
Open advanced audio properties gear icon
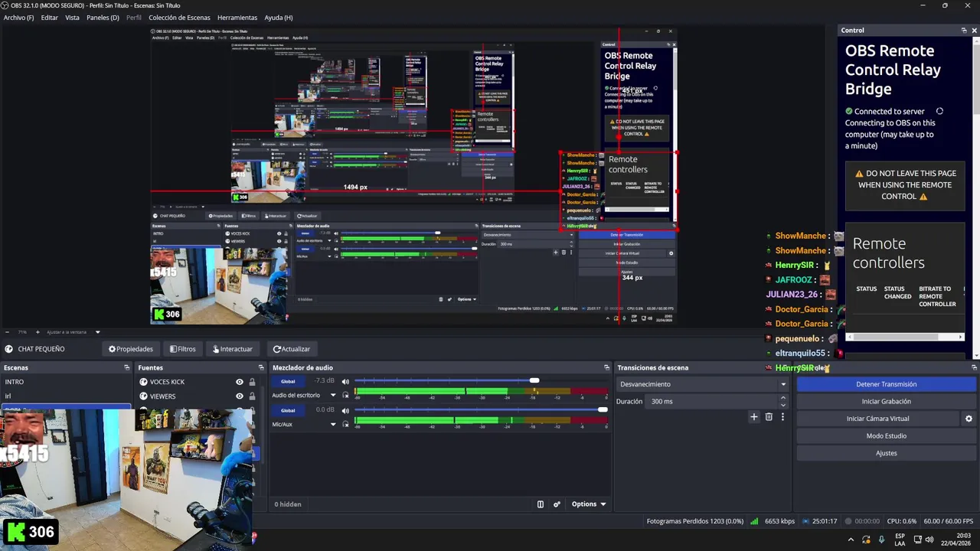click(x=557, y=504)
